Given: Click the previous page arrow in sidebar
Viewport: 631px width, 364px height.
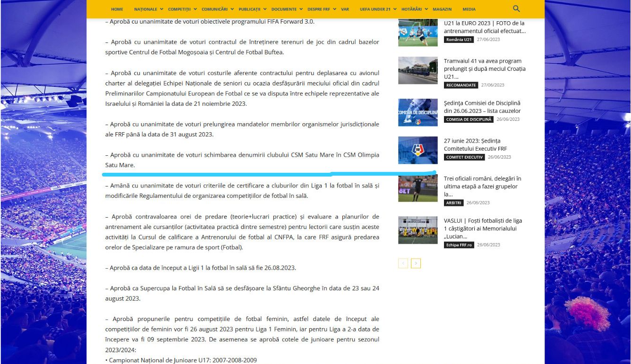Looking at the screenshot, I should click(x=403, y=263).
